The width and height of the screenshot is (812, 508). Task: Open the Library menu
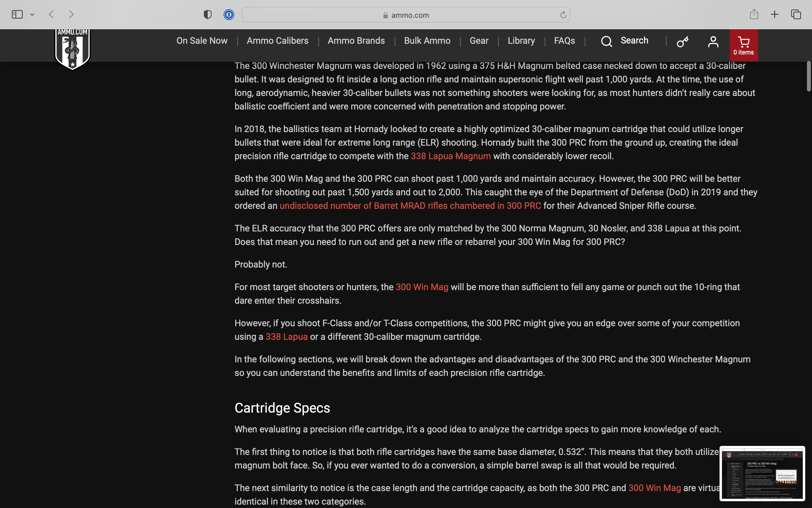521,41
